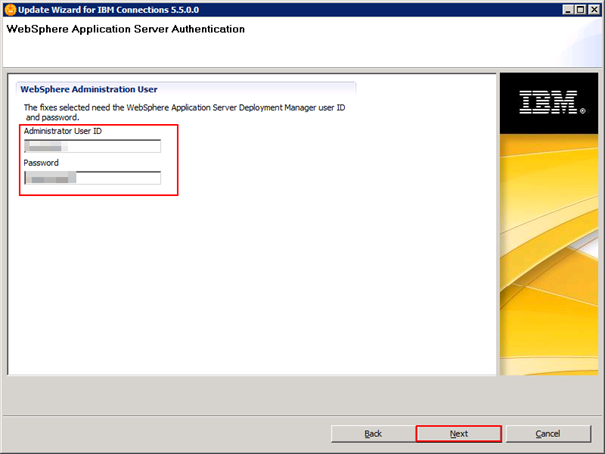
Task: Click the description text about fixes selected
Action: [x=190, y=106]
